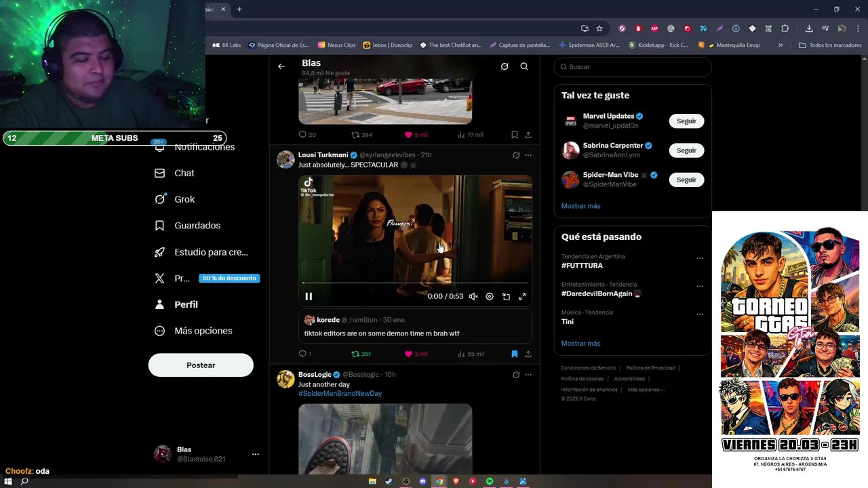Open AdBlock Plus extension icon

(654, 28)
